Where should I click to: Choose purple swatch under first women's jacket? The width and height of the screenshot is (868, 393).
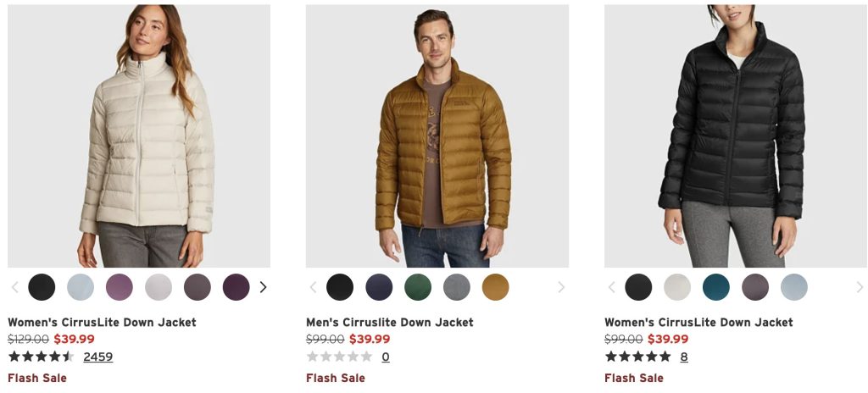point(120,287)
